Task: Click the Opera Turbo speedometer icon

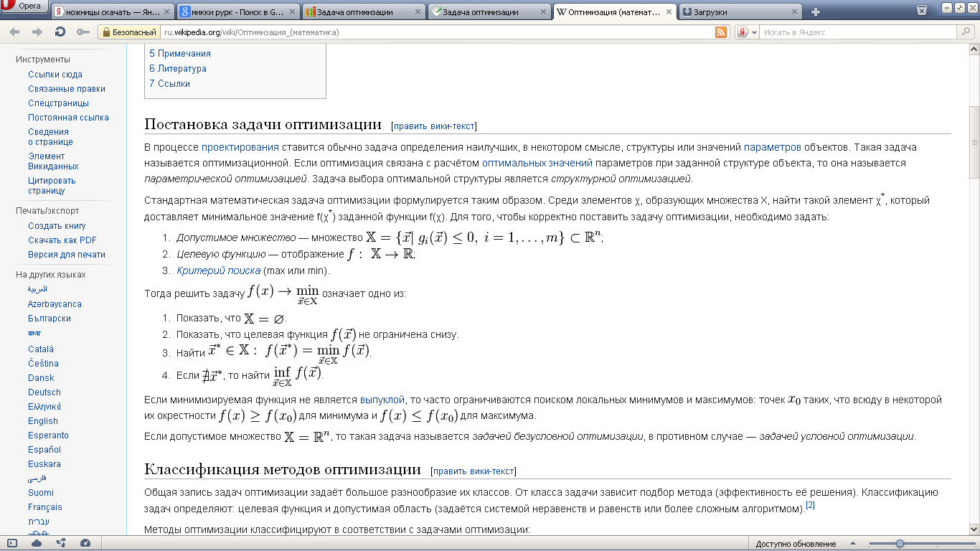Action: coord(85,543)
